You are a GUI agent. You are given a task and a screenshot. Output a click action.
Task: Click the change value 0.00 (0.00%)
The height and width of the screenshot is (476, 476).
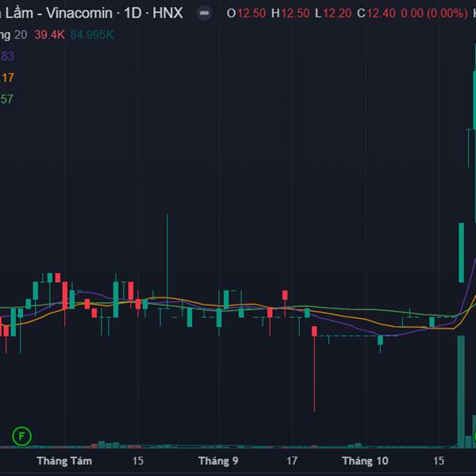(x=434, y=13)
